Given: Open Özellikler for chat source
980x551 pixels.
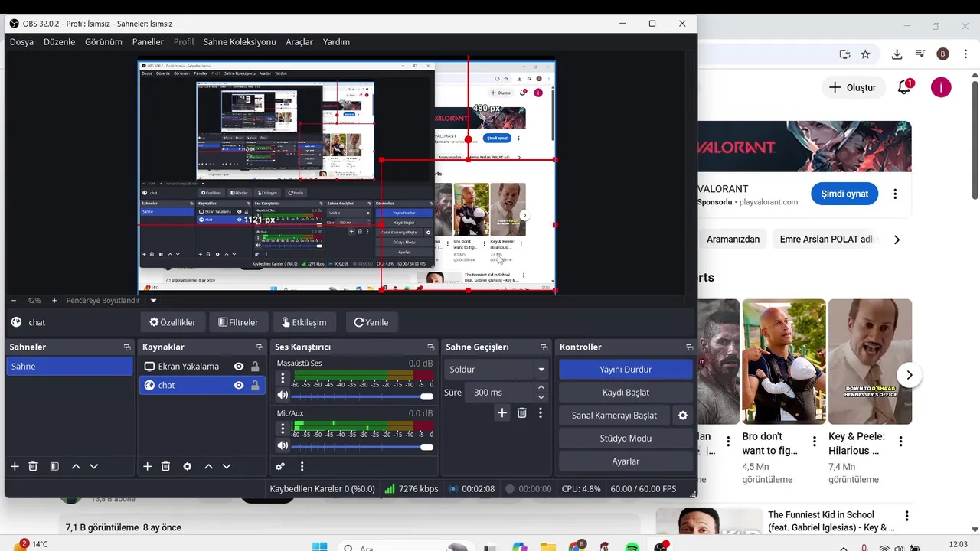Looking at the screenshot, I should click(x=172, y=322).
